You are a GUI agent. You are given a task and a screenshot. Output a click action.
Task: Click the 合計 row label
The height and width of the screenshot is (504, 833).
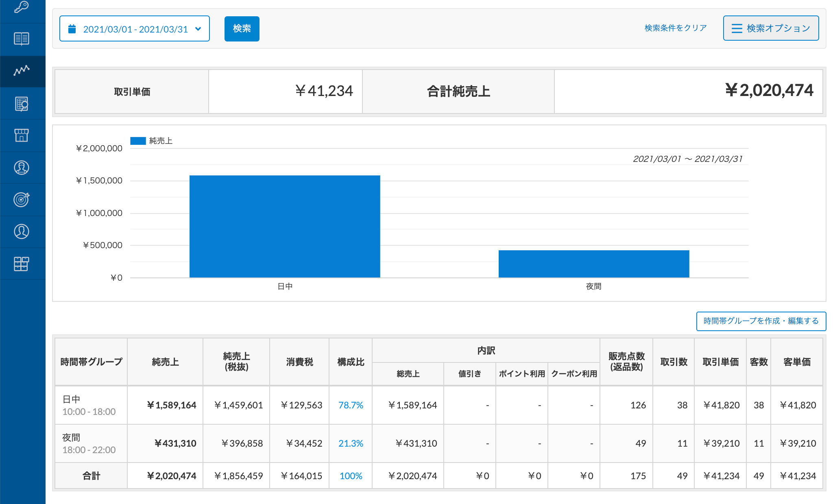point(91,476)
